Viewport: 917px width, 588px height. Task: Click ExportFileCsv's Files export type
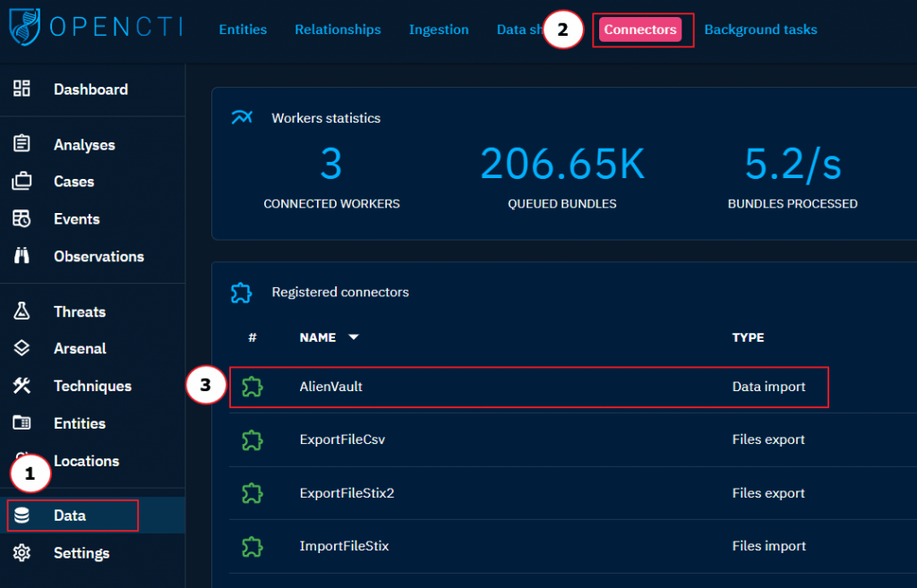click(768, 439)
